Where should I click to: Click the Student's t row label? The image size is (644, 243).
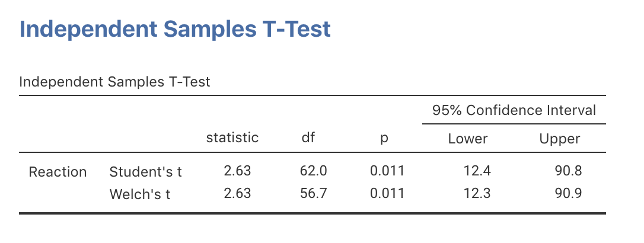pos(146,172)
